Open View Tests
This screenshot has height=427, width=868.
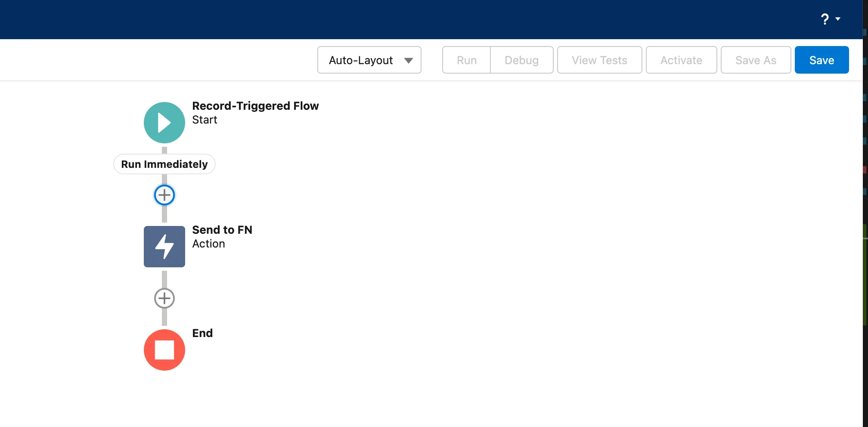599,60
